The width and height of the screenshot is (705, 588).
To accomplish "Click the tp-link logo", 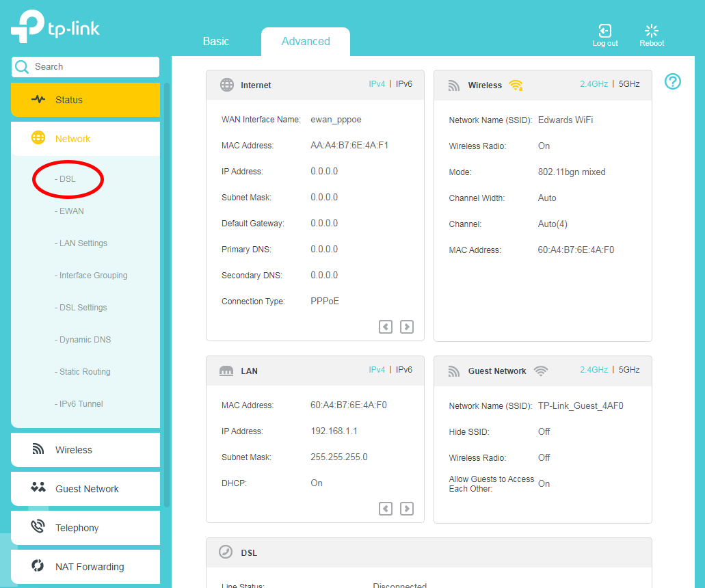I will click(x=55, y=27).
